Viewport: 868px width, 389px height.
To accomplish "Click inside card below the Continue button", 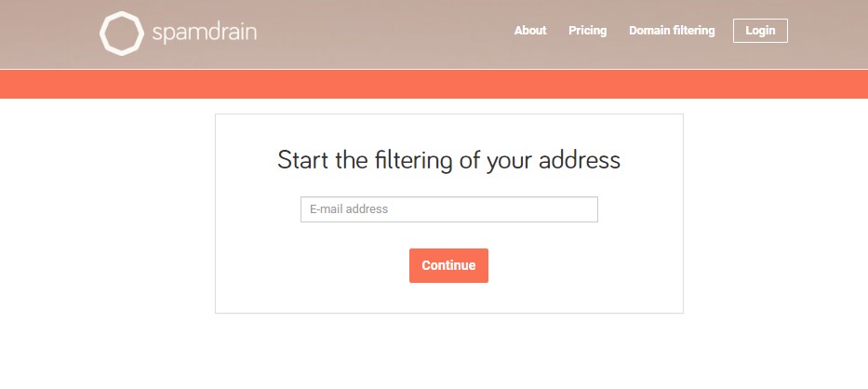I will click(x=448, y=298).
